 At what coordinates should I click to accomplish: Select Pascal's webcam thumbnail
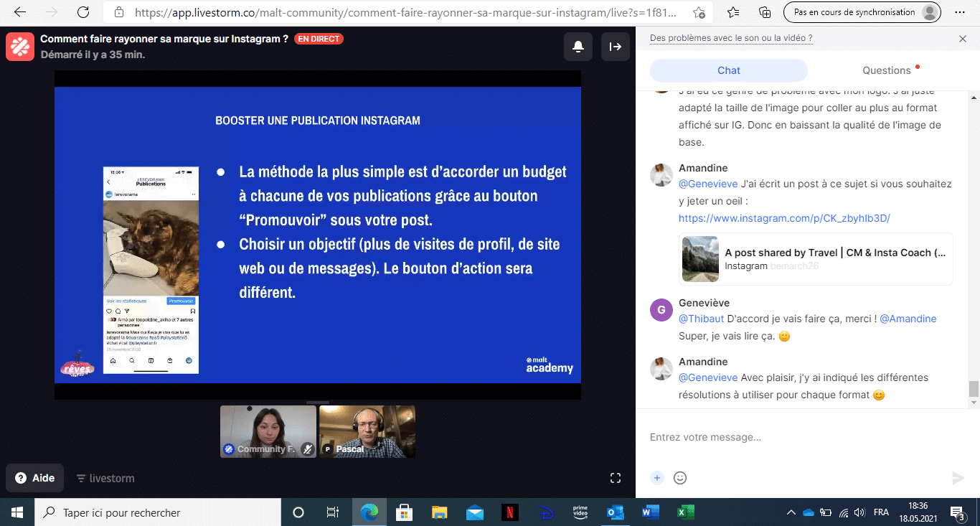click(x=367, y=431)
